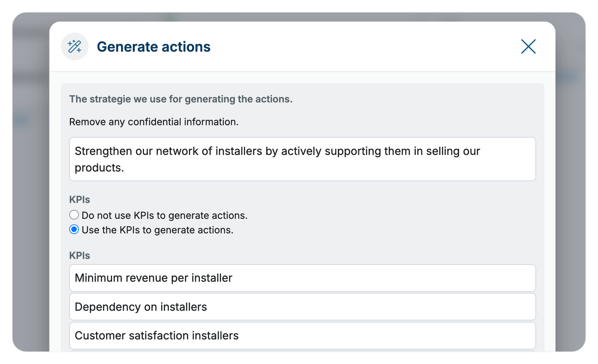Viewport: 598px width, 364px height.
Task: Click the magic wand icon beside title
Action: pos(75,47)
